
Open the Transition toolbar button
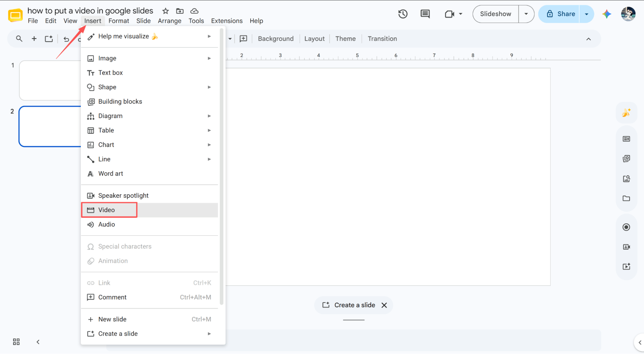click(382, 39)
